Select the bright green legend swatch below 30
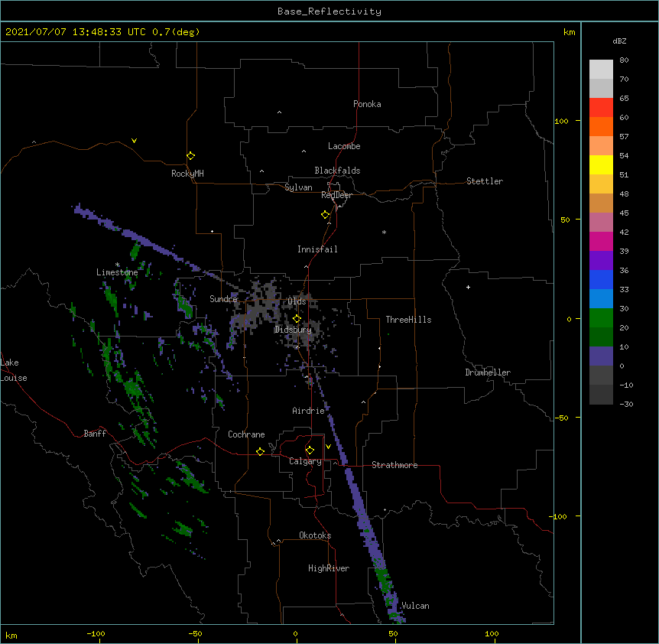659x644 pixels. click(x=601, y=318)
